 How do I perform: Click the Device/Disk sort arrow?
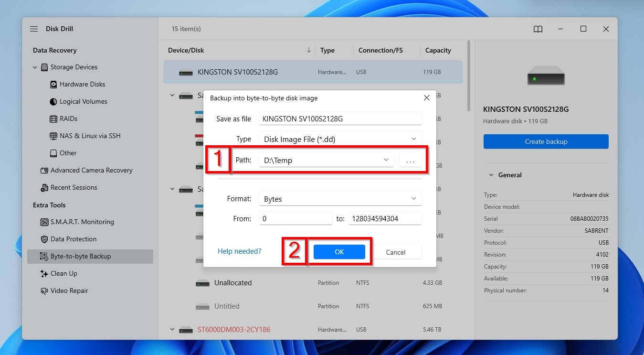pyautogui.click(x=309, y=50)
